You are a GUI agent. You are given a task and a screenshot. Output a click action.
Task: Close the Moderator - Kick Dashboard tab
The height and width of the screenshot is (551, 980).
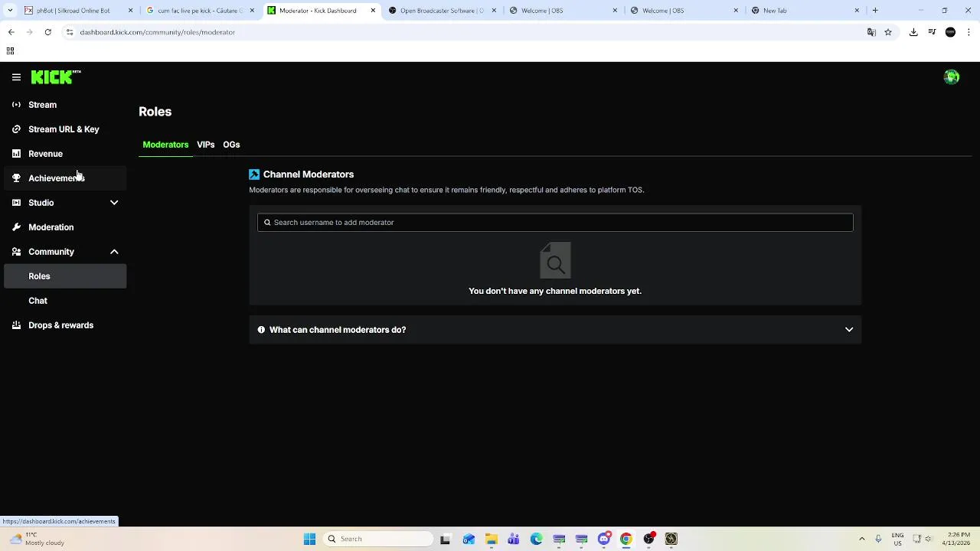click(x=373, y=11)
